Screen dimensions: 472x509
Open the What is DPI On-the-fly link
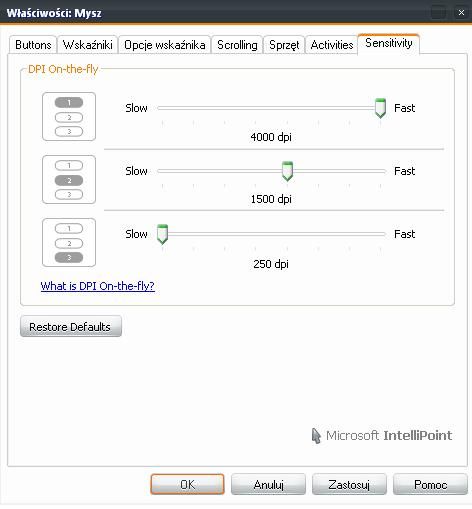coord(98,286)
